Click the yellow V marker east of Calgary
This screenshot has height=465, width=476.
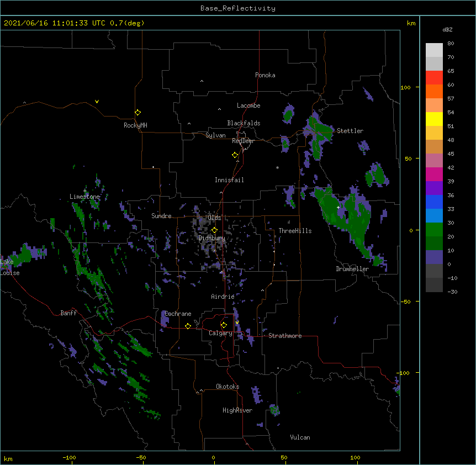(x=237, y=323)
